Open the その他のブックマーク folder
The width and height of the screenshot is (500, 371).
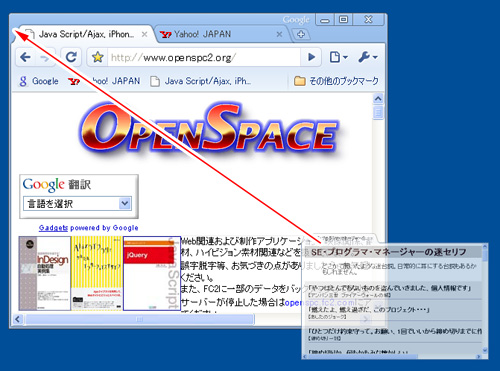(x=336, y=81)
